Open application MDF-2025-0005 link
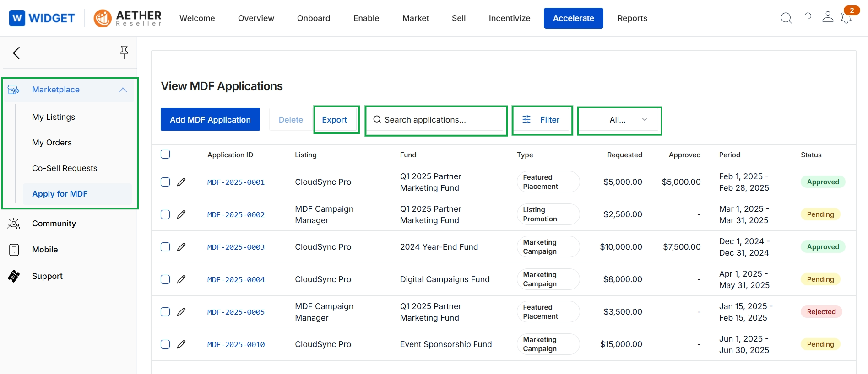Screen dimensions: 868x374 tap(236, 312)
